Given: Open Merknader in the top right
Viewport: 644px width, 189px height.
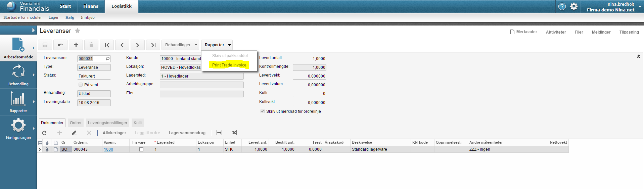Looking at the screenshot, I should (523, 32).
